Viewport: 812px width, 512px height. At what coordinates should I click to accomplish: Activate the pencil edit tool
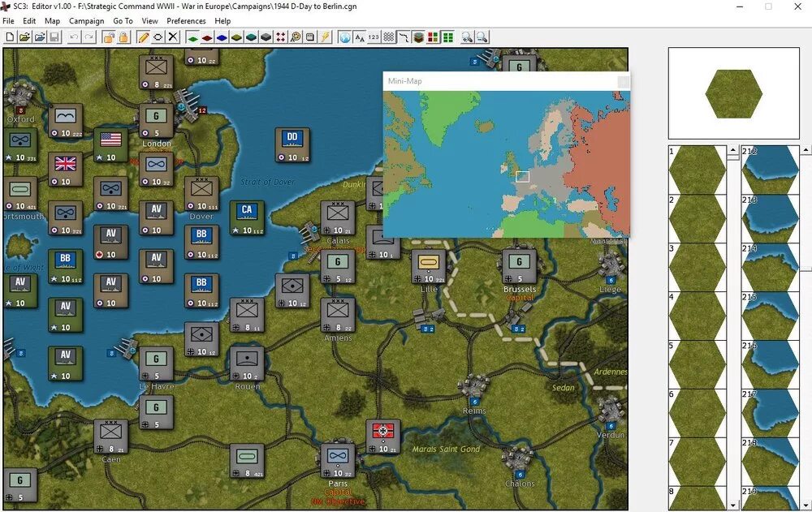[x=142, y=37]
